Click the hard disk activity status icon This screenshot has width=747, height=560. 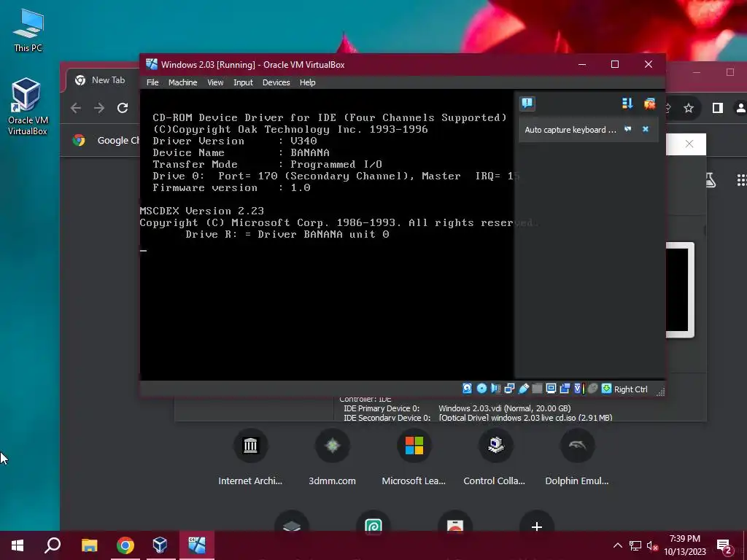click(467, 389)
